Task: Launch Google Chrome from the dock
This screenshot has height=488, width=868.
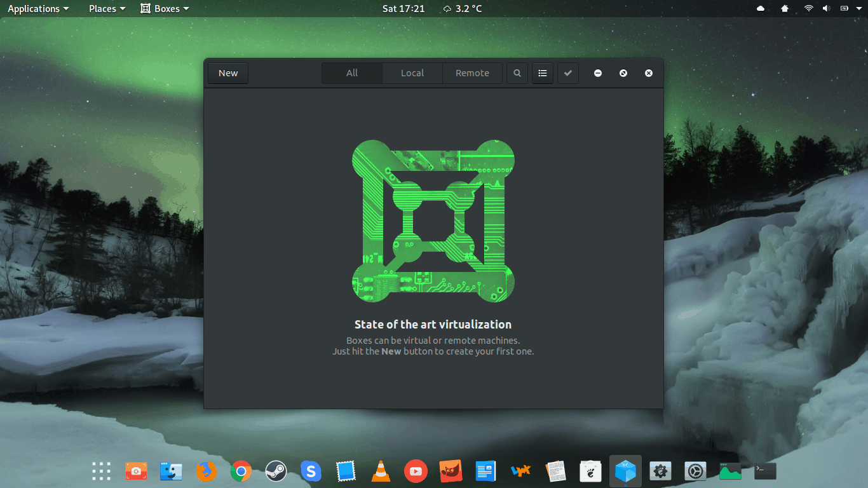Action: pyautogui.click(x=241, y=471)
